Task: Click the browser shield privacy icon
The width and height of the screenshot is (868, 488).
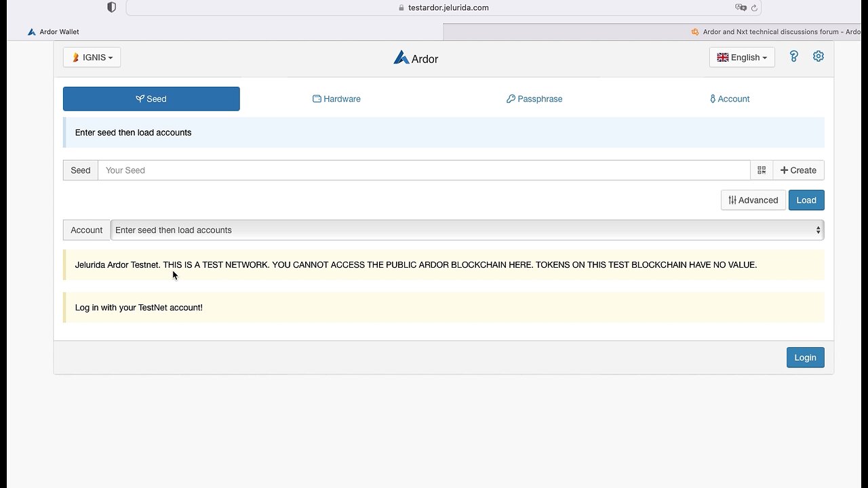Action: click(112, 7)
